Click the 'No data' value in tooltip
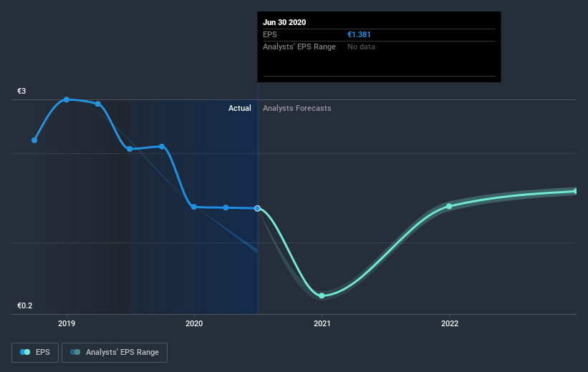 (361, 46)
